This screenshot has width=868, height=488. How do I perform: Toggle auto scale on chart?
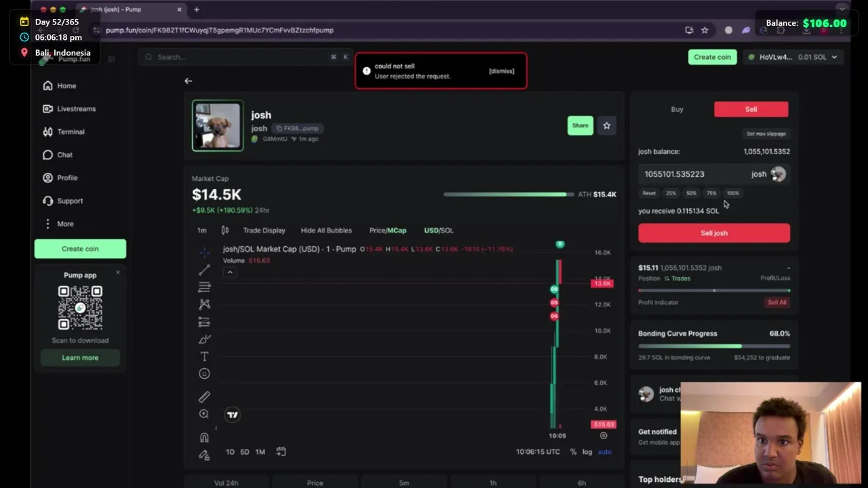click(x=604, y=452)
